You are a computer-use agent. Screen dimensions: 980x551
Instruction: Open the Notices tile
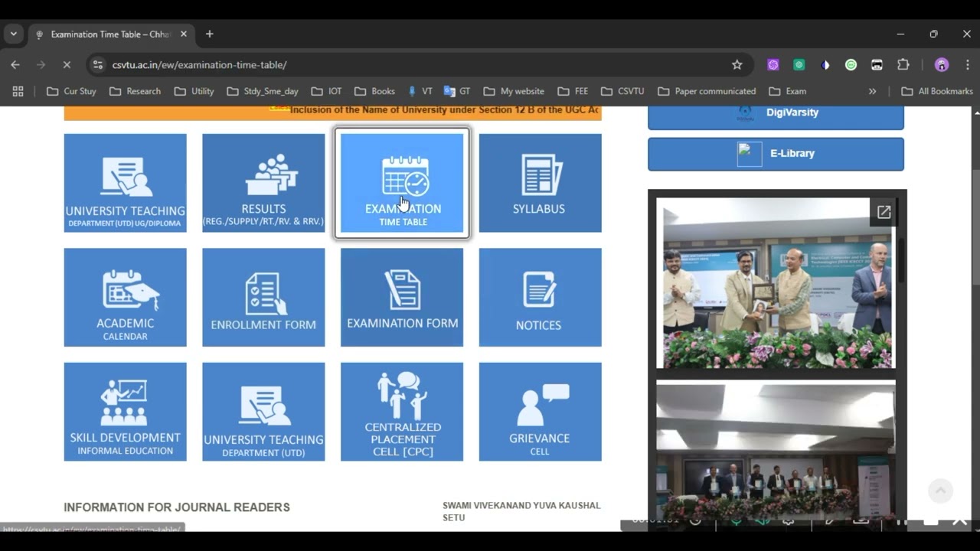point(541,297)
